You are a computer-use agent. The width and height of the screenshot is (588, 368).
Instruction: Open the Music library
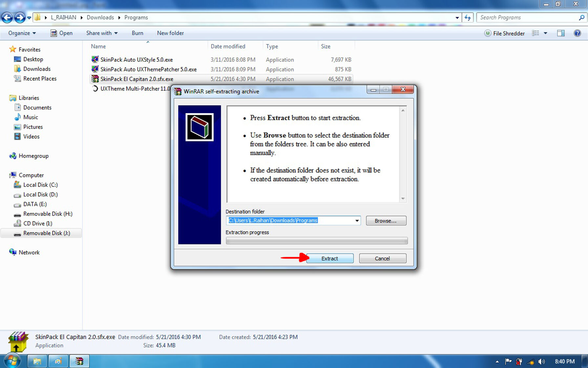pos(31,117)
